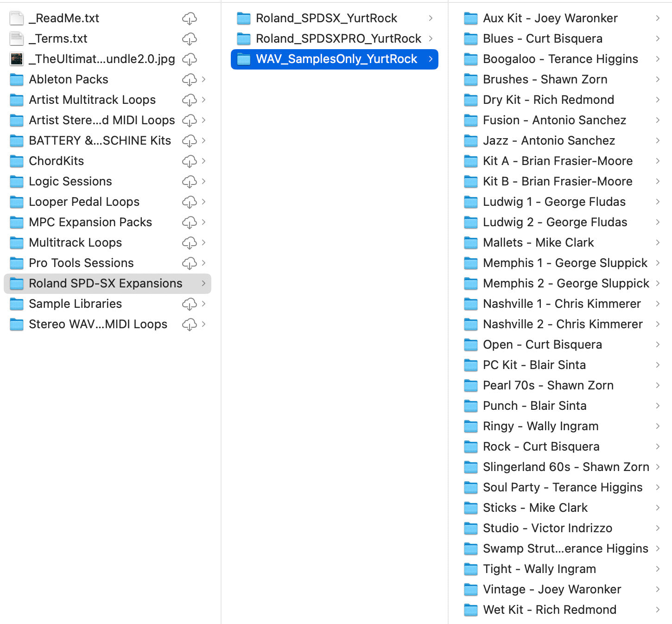Click folder icon of Rock - Curt Bisquera
The height and width of the screenshot is (624, 672).
tap(471, 446)
